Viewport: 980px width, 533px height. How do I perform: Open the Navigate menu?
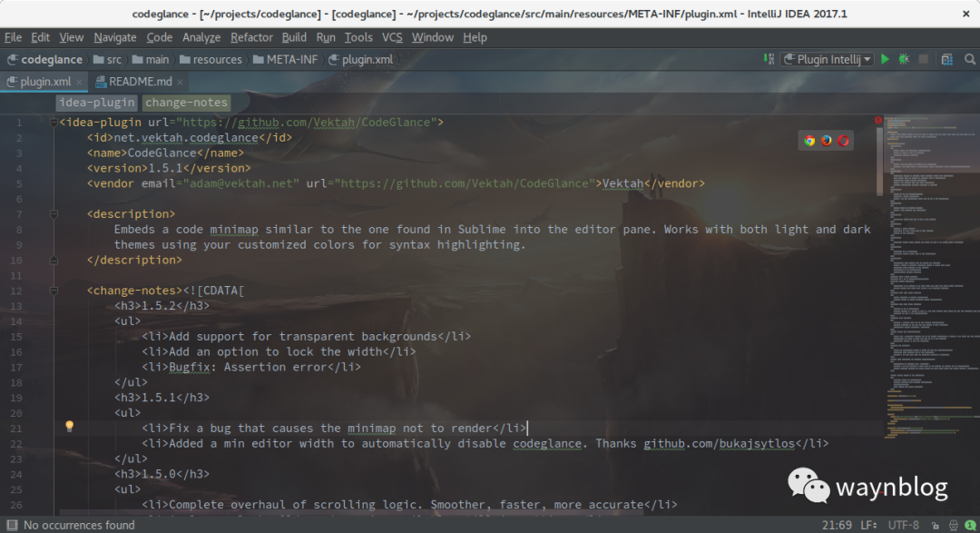[115, 37]
